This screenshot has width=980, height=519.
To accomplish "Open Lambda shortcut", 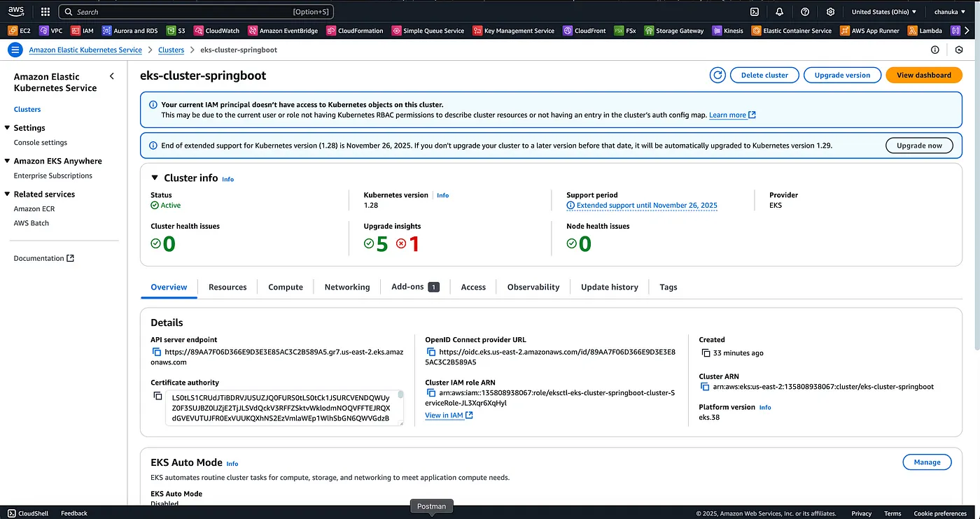I will coord(925,31).
